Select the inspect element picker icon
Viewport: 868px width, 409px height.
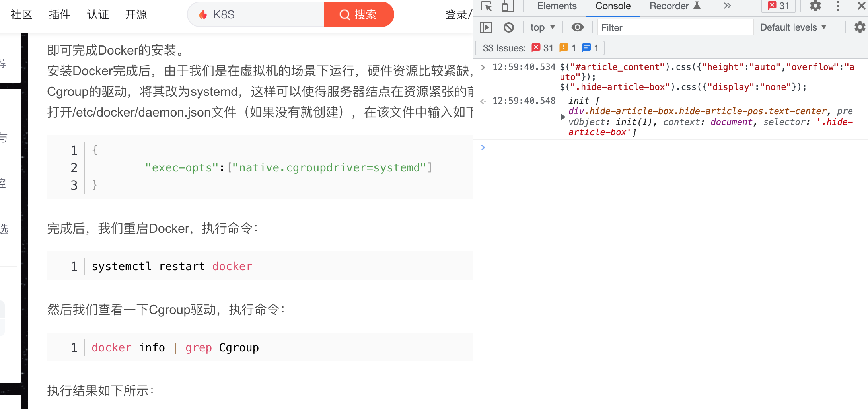click(x=487, y=6)
